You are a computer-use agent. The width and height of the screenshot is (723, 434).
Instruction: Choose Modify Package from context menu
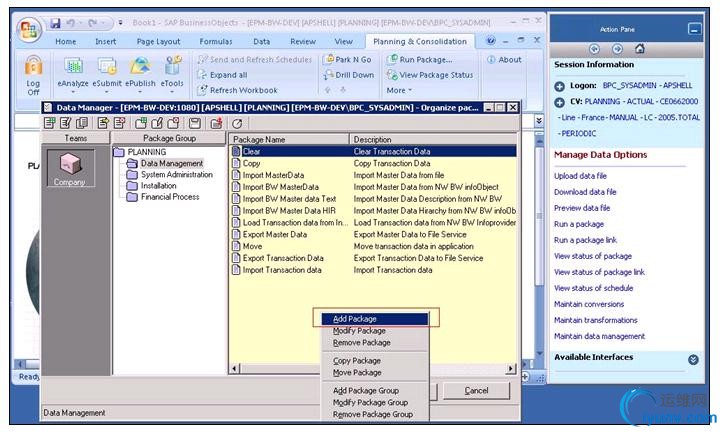click(374, 331)
